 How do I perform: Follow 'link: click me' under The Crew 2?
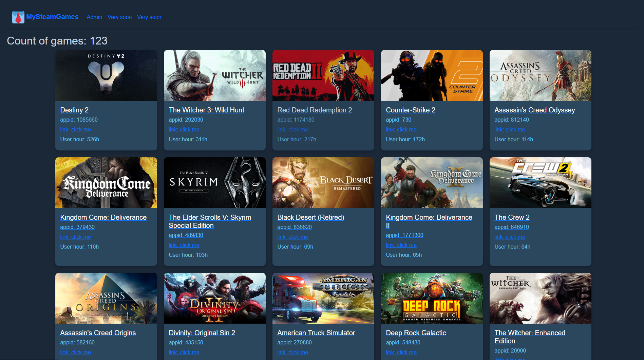510,237
